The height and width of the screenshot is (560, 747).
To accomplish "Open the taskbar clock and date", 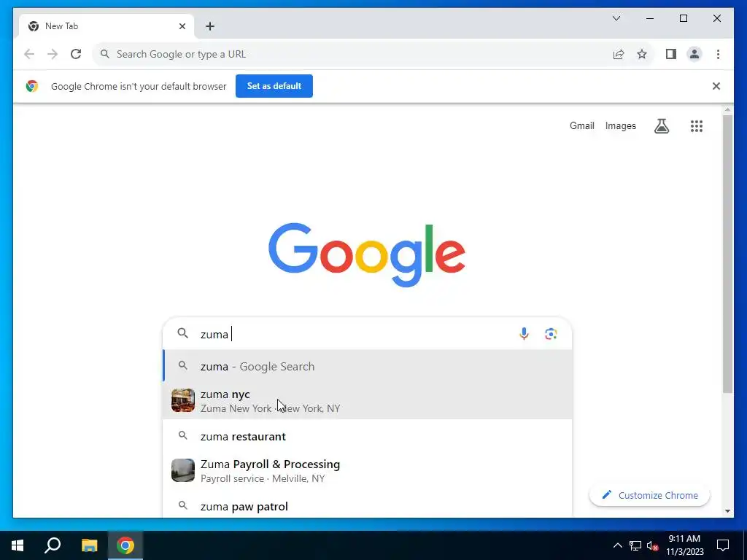I will click(x=684, y=545).
